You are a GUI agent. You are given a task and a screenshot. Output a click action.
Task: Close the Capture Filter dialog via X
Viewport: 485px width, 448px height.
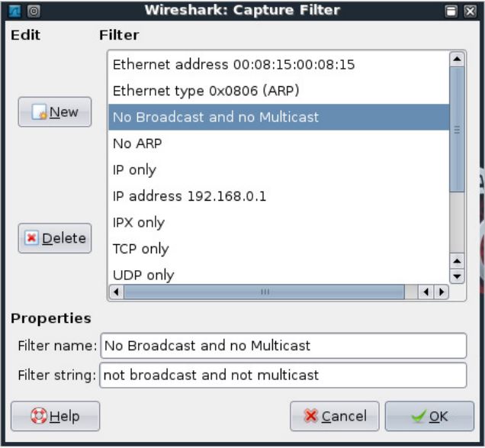[471, 11]
